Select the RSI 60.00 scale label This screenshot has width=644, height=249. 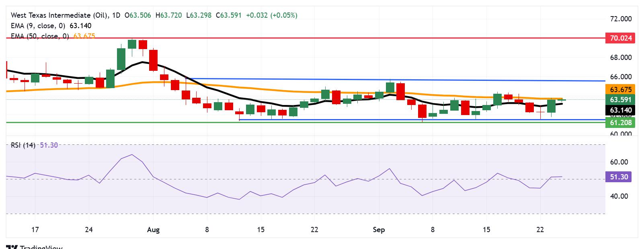click(x=619, y=162)
